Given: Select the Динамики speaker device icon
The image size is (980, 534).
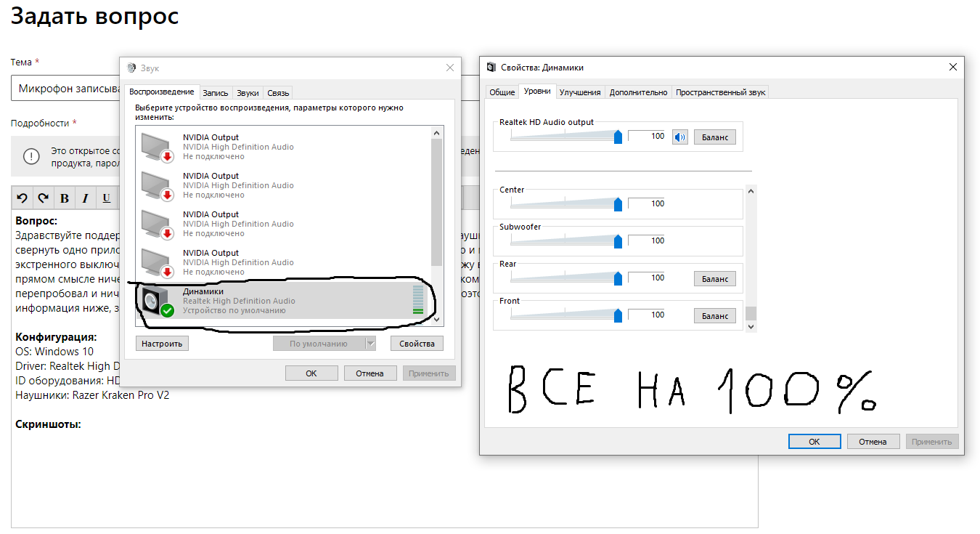Looking at the screenshot, I should coord(158,301).
